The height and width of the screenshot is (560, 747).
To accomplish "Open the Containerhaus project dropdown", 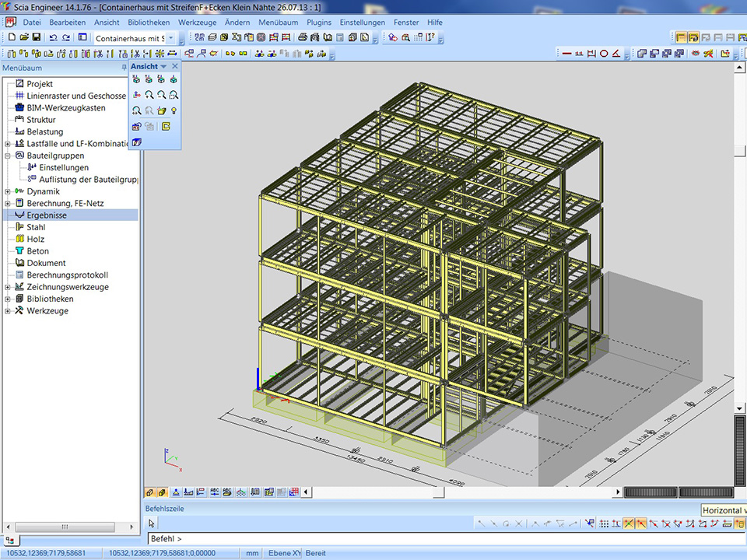I will 171,38.
